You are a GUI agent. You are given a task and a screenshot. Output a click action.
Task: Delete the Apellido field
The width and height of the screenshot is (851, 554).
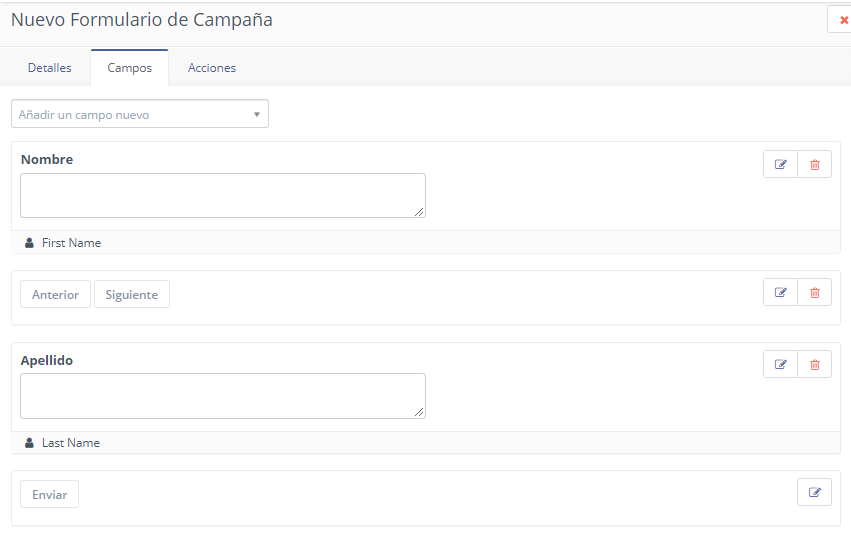tap(814, 364)
